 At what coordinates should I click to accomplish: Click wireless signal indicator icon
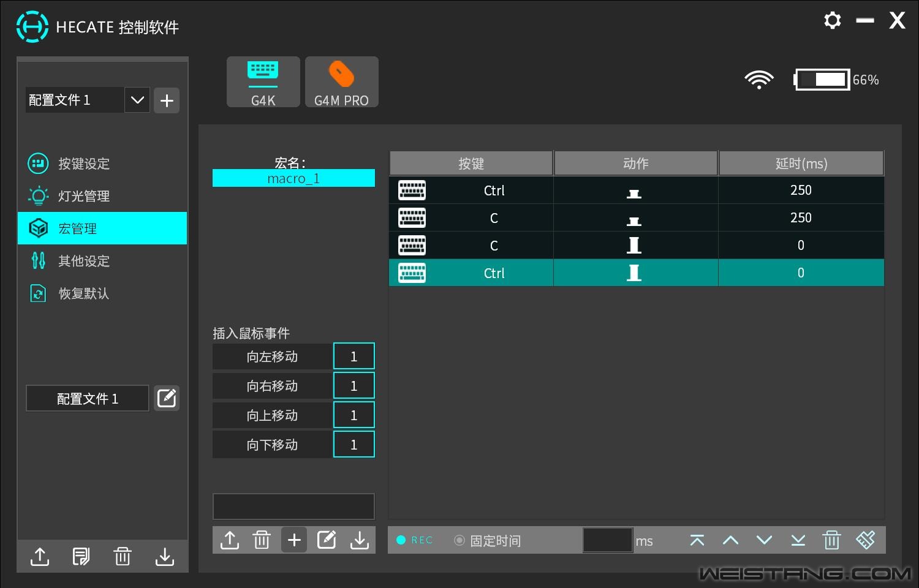click(x=759, y=80)
